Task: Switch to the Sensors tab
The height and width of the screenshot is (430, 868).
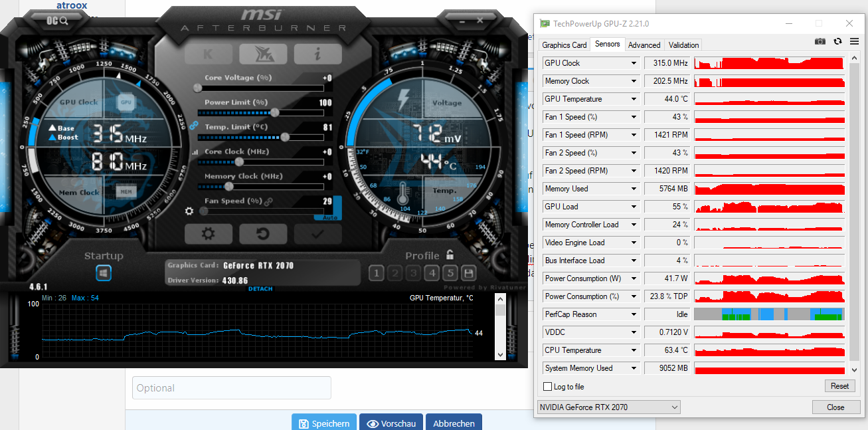Action: click(x=608, y=44)
